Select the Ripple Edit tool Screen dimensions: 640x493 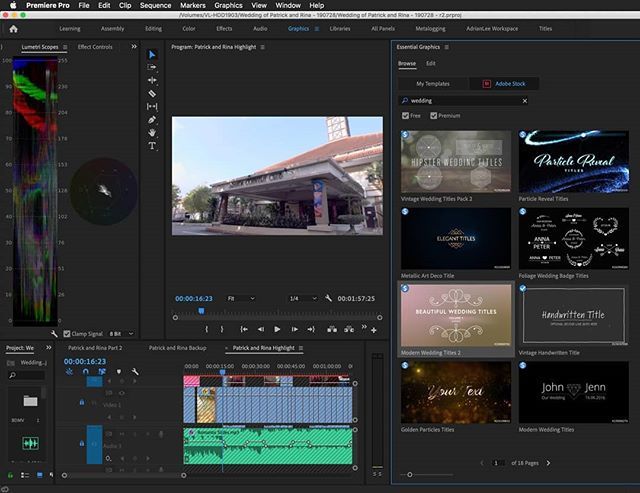152,80
